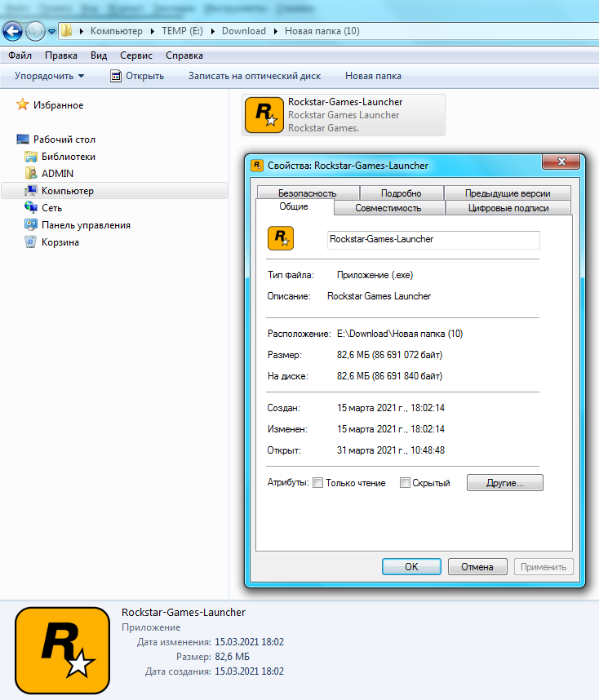Open the ADMIN folder entry

[x=58, y=174]
